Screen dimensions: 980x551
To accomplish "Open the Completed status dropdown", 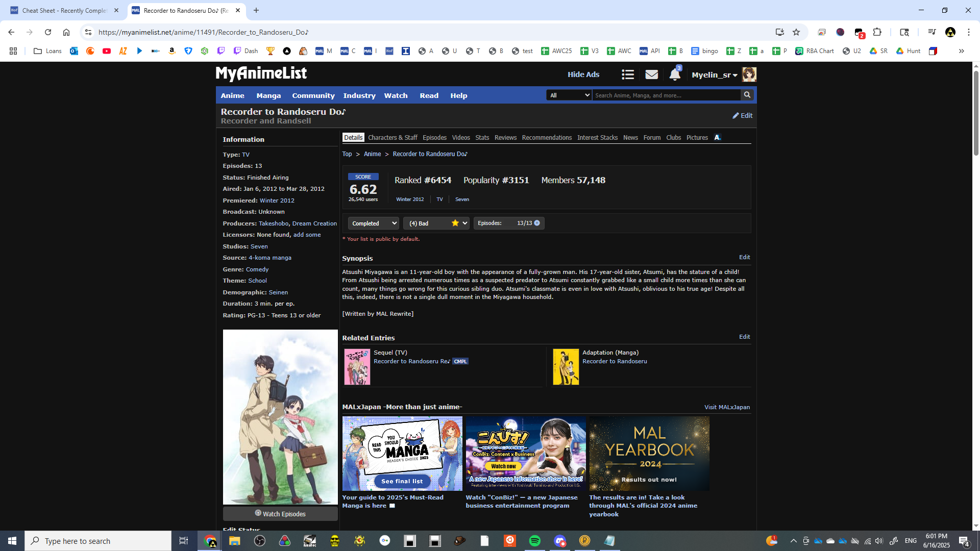I will (373, 223).
